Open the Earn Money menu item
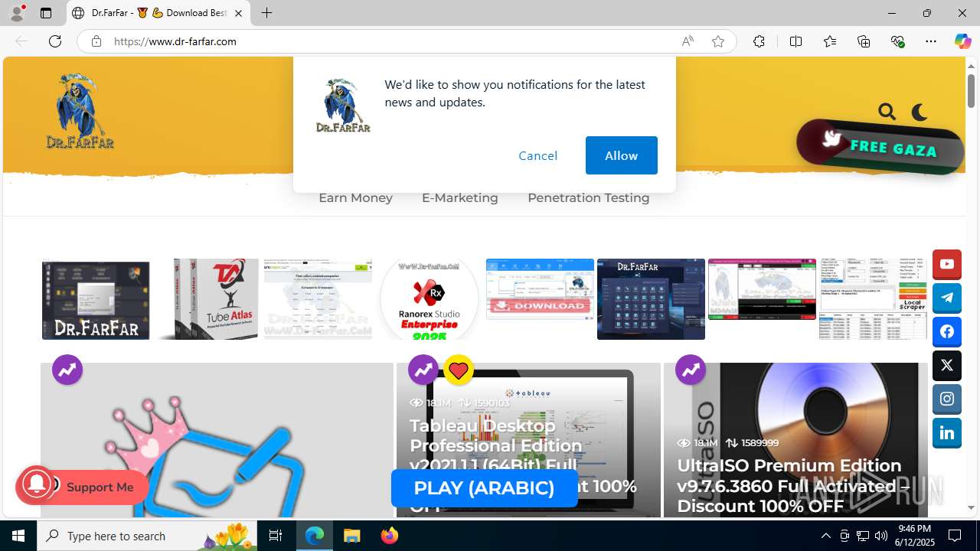The image size is (980, 551). click(x=356, y=197)
